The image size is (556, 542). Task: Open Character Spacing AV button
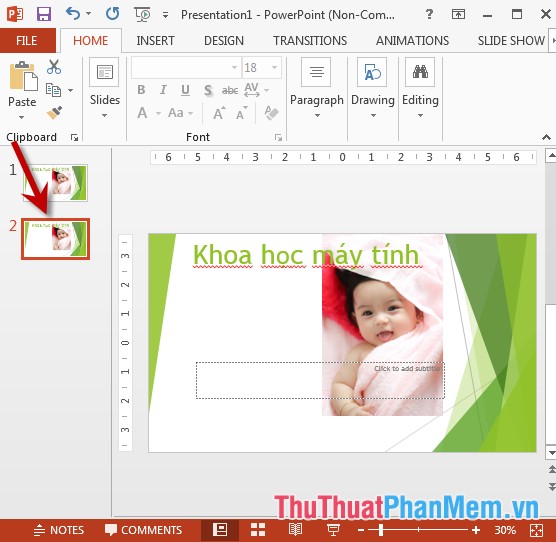tap(252, 90)
